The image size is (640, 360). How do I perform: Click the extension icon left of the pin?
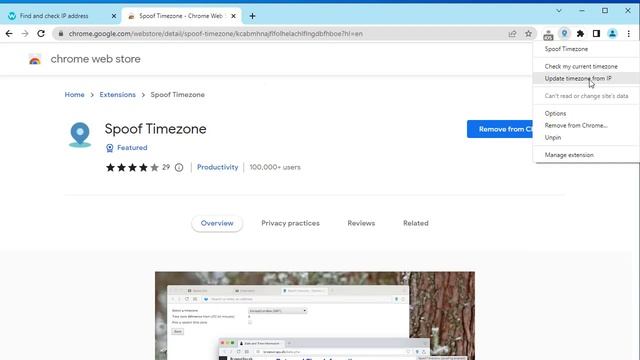tap(548, 35)
